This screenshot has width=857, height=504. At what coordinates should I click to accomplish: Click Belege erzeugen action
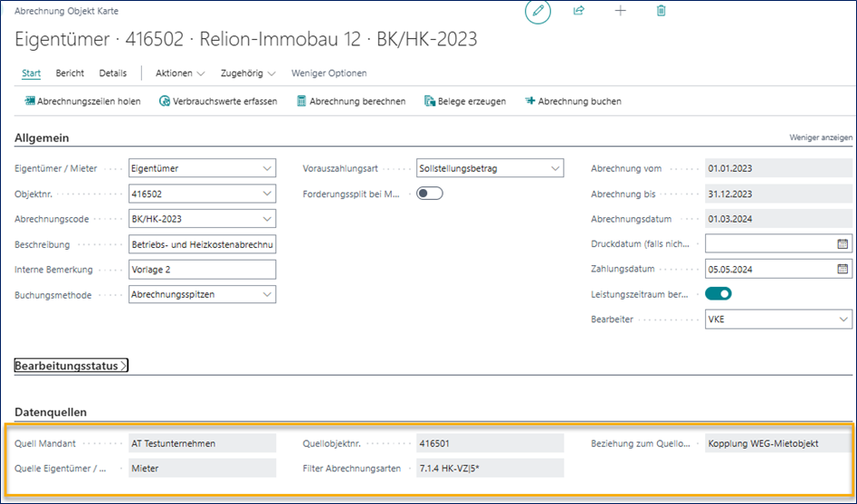(465, 101)
